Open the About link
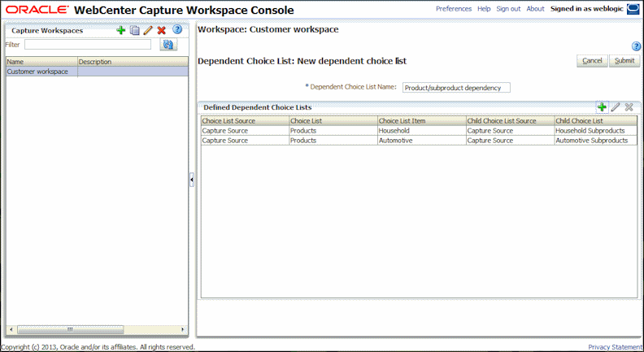The image size is (644, 352). [x=535, y=9]
